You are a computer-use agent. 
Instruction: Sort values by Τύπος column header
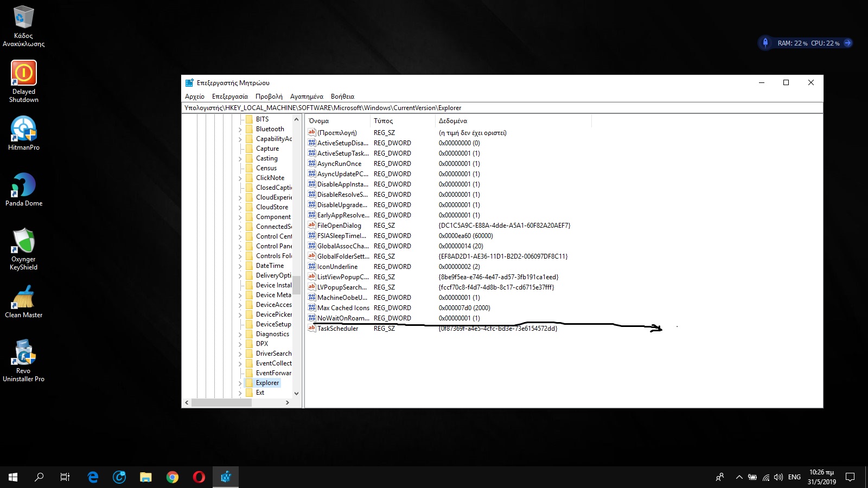[x=403, y=121]
